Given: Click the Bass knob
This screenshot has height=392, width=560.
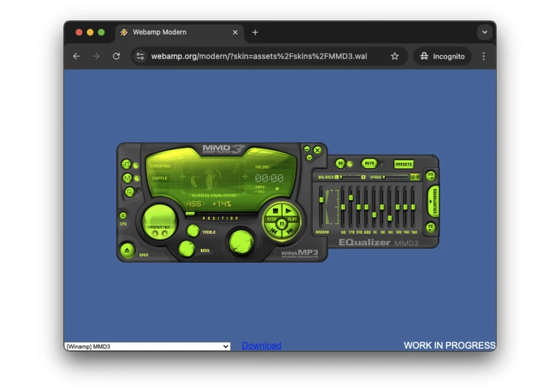Looking at the screenshot, I should click(x=187, y=248).
